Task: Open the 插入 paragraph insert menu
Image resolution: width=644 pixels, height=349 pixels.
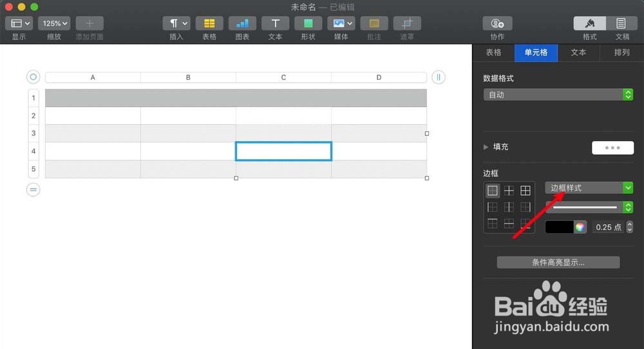Action: click(x=176, y=23)
